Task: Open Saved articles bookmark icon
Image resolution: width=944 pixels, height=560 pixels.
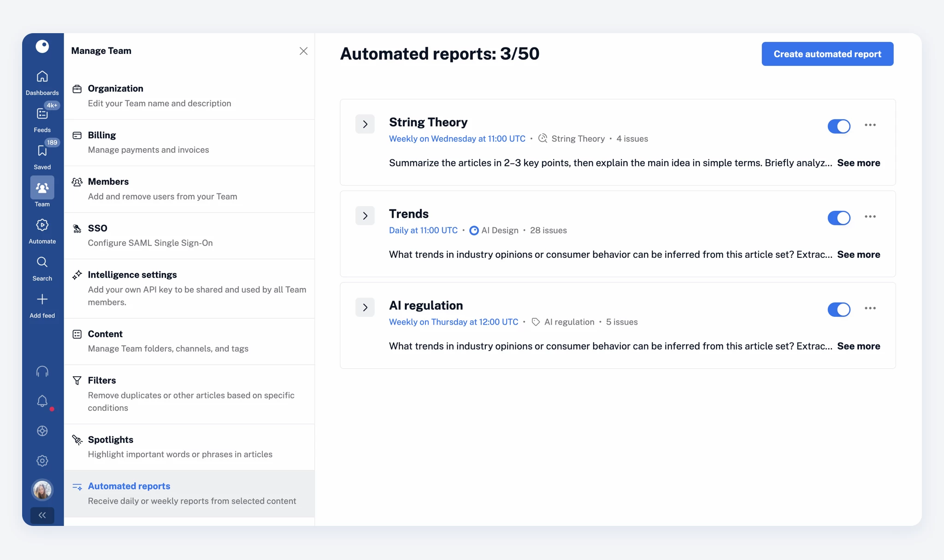Action: [42, 151]
